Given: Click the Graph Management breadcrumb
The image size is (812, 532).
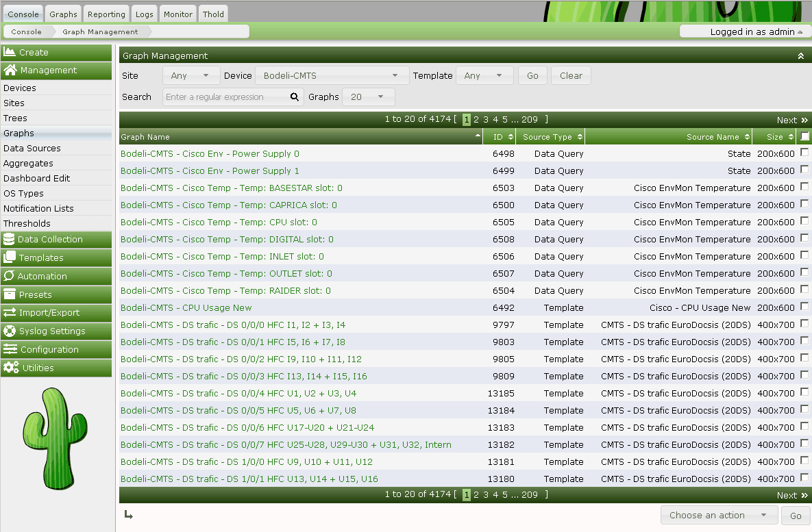Looking at the screenshot, I should 100,31.
